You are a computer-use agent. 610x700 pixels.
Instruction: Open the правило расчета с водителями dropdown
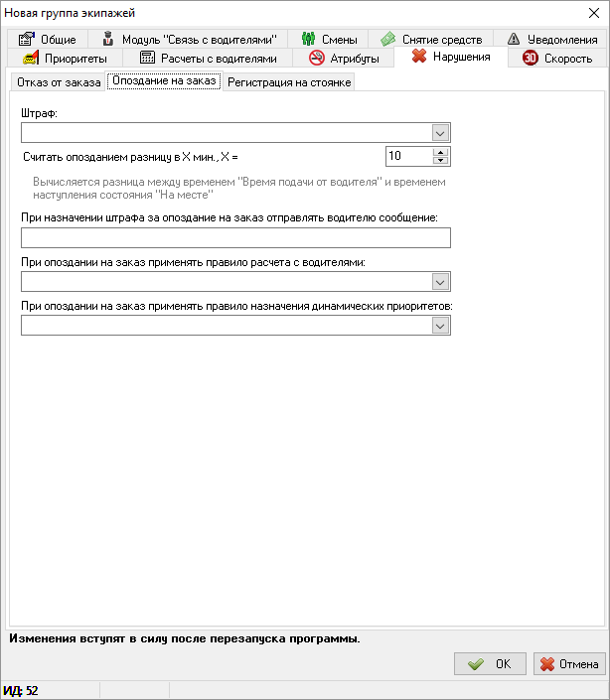[440, 282]
